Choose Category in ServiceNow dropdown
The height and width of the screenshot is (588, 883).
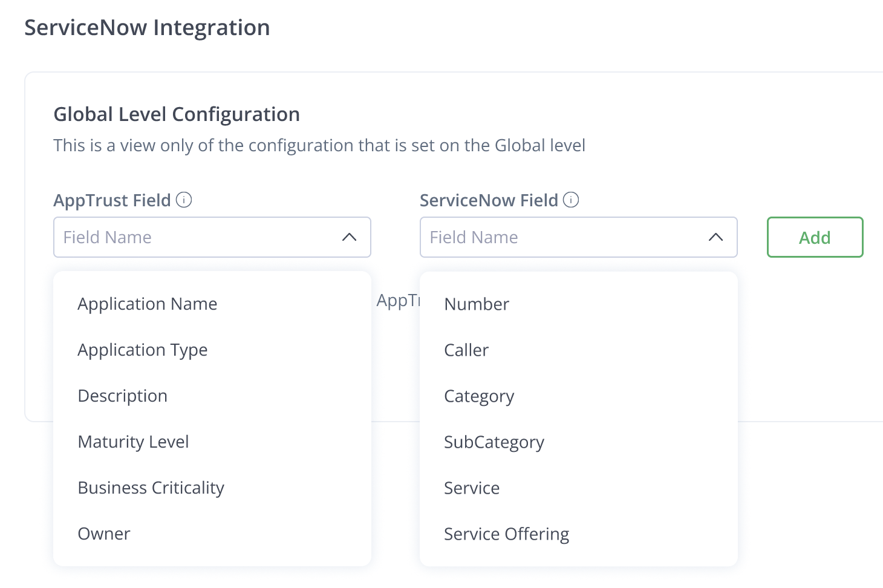coord(479,396)
